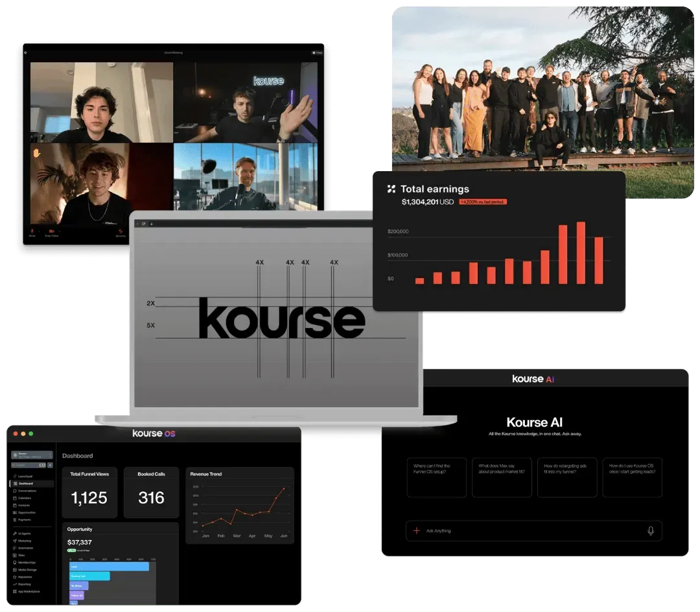Screen dimensions: 700x612
Task: Open Reporting icon in Kourse OS sidebar
Action: tap(15, 584)
